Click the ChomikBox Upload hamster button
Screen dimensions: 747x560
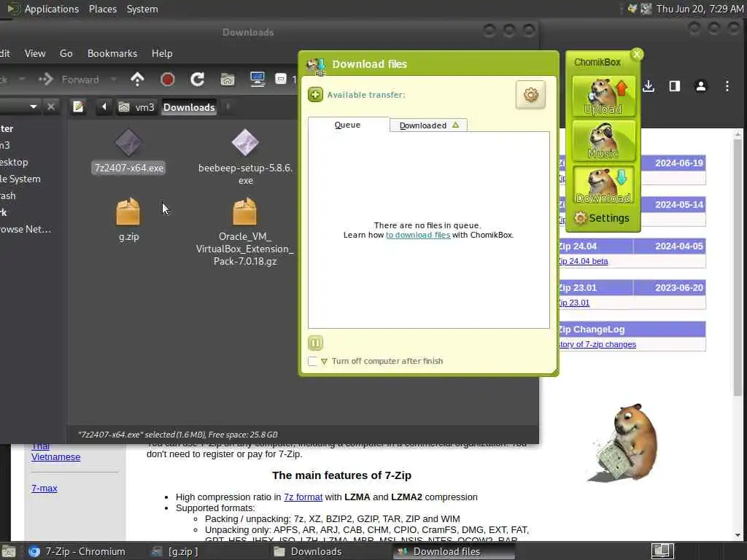point(603,96)
